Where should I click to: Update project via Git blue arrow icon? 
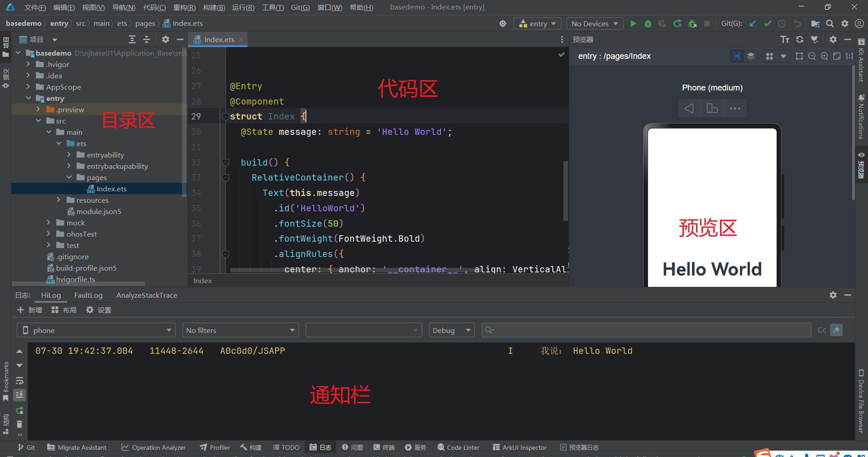[x=753, y=24]
